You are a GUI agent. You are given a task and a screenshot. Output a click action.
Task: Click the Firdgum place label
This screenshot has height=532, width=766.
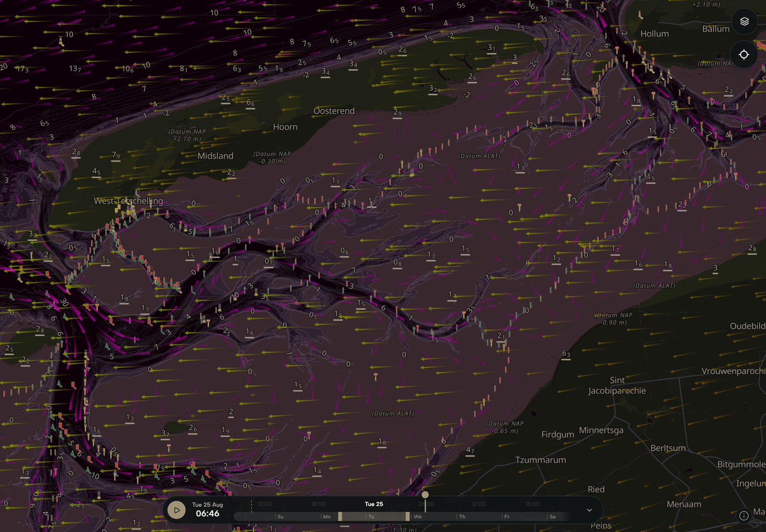click(x=558, y=435)
